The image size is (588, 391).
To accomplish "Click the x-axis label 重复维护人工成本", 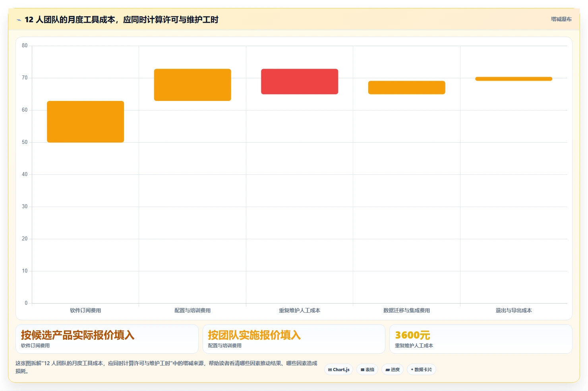I will click(x=300, y=310).
